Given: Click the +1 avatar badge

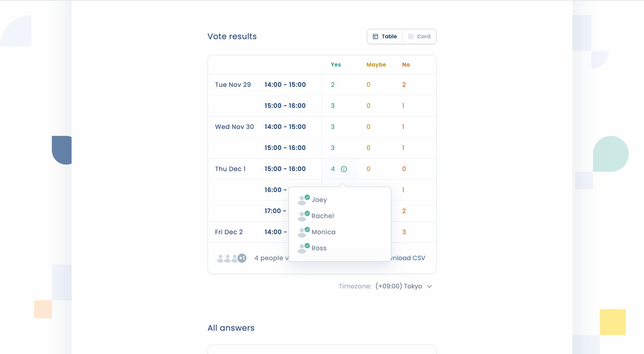Looking at the screenshot, I should (x=242, y=258).
